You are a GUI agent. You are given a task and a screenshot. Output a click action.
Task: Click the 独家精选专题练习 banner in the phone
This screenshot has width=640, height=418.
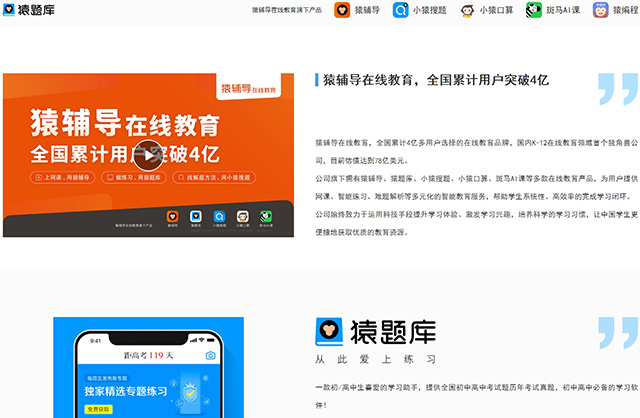[x=149, y=391]
